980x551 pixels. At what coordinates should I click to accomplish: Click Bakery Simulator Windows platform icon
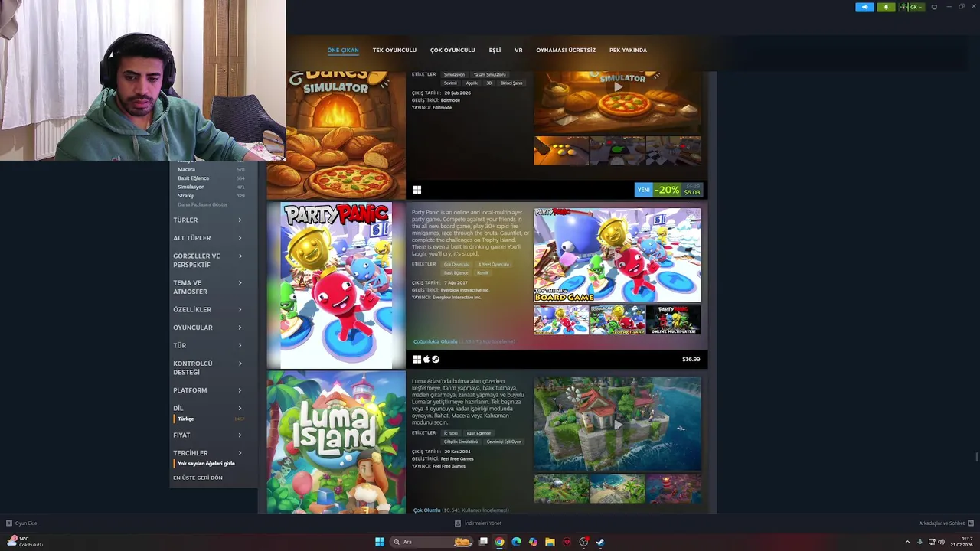click(417, 190)
